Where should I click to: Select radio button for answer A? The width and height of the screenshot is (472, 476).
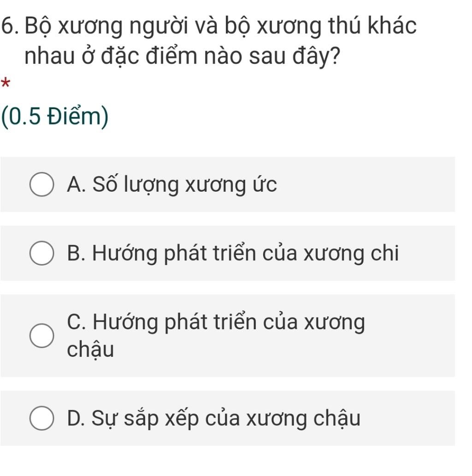tap(41, 184)
